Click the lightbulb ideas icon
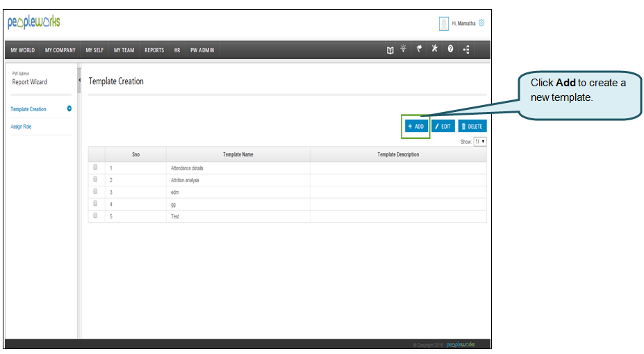Image resolution: width=644 pixels, height=354 pixels. tap(404, 49)
